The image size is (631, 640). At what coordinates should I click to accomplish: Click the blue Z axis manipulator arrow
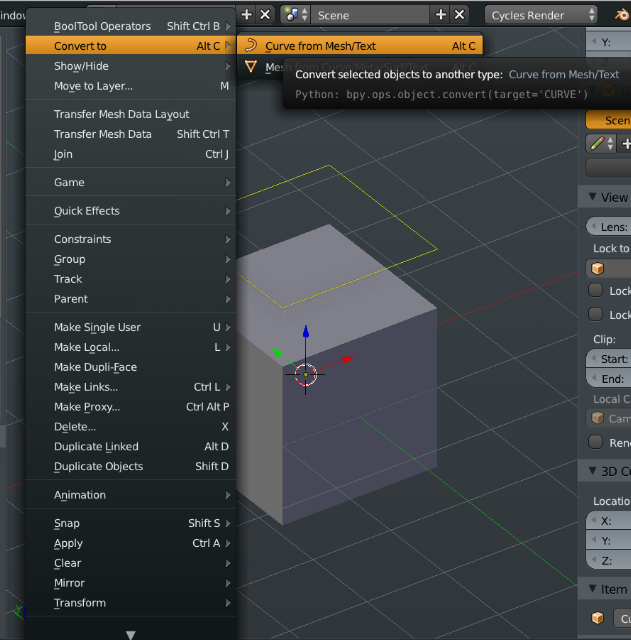click(x=306, y=331)
